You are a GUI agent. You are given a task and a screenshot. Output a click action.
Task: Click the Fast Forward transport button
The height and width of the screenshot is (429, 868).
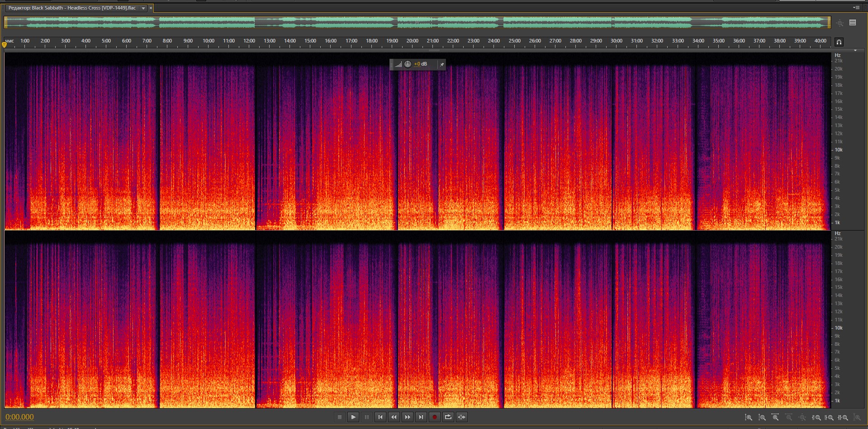pos(408,417)
